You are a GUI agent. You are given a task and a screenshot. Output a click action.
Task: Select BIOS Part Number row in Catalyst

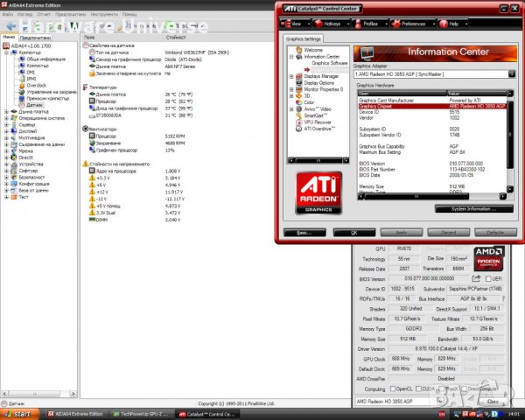coord(432,170)
